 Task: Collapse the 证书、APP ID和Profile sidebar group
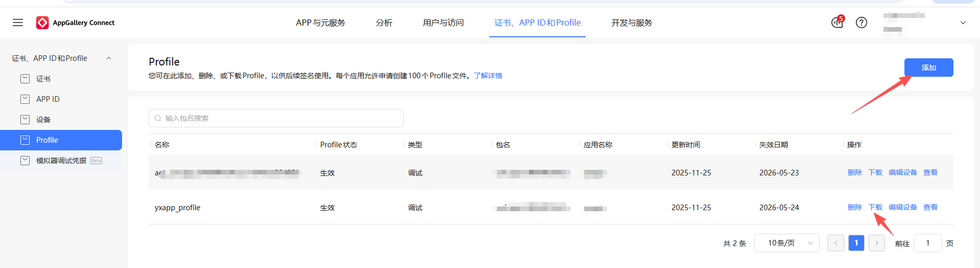[109, 58]
